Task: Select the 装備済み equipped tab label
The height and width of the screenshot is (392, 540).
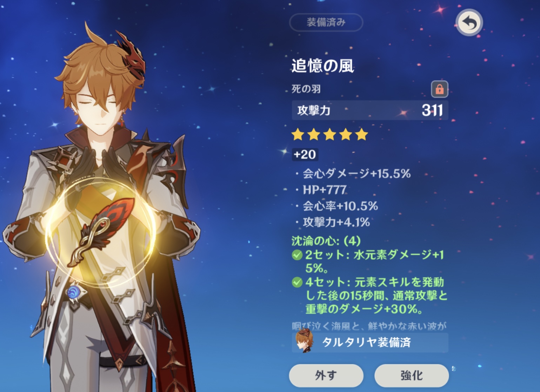Action: point(326,22)
